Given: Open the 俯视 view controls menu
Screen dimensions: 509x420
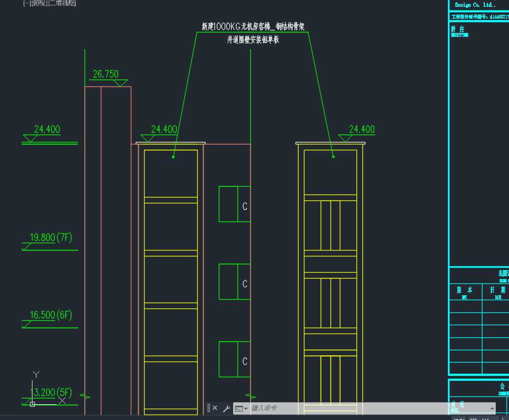Looking at the screenshot, I should click(39, 3).
